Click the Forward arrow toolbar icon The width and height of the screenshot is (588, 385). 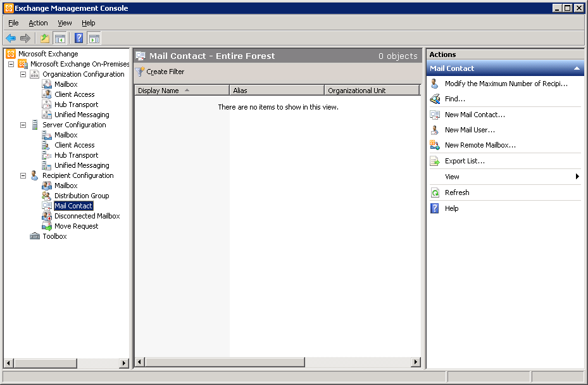pyautogui.click(x=25, y=38)
